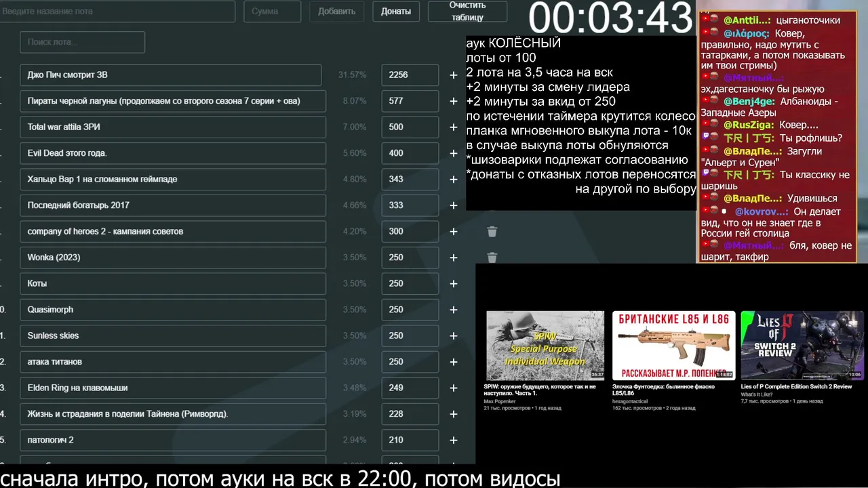
Task: Click plus icon for Sunless skies
Action: click(x=454, y=336)
